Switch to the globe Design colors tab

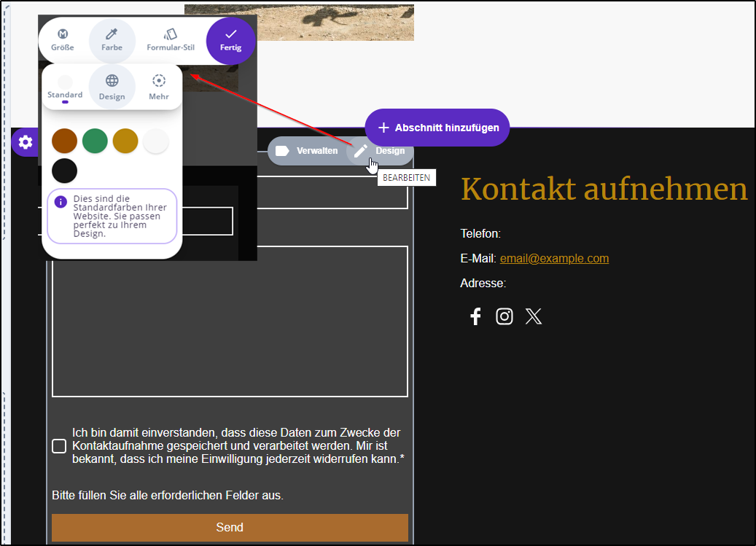(x=112, y=87)
